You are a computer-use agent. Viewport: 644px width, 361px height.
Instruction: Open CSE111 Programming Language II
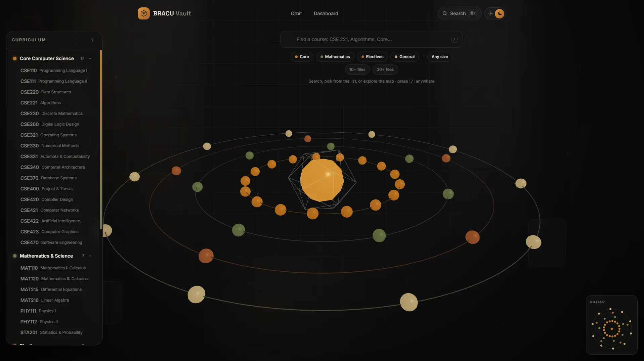[54, 81]
